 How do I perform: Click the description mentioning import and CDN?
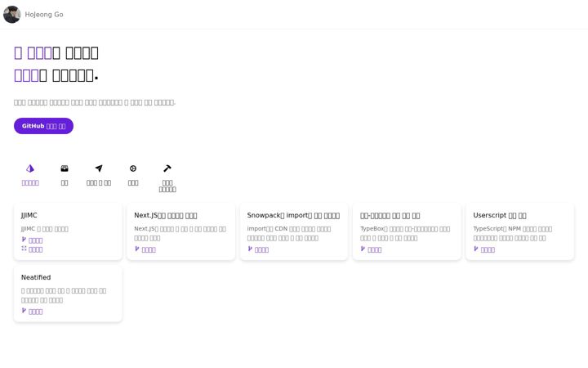tap(289, 233)
